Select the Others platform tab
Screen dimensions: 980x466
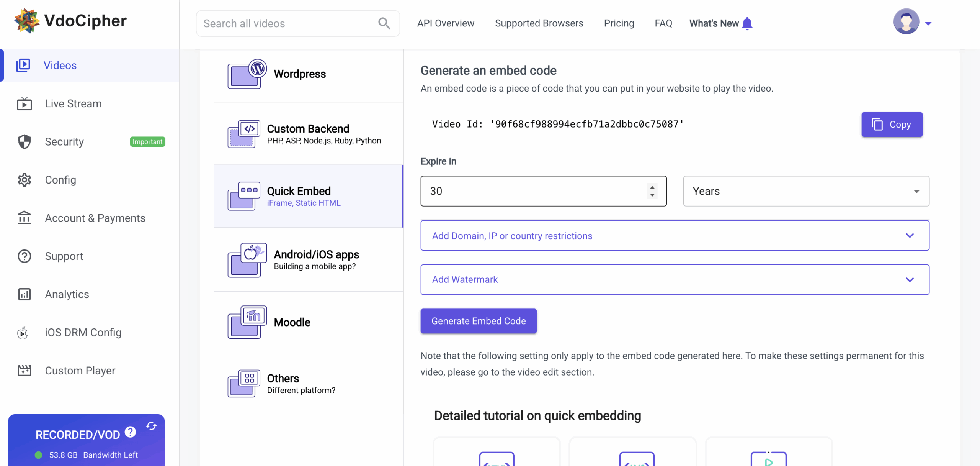309,384
